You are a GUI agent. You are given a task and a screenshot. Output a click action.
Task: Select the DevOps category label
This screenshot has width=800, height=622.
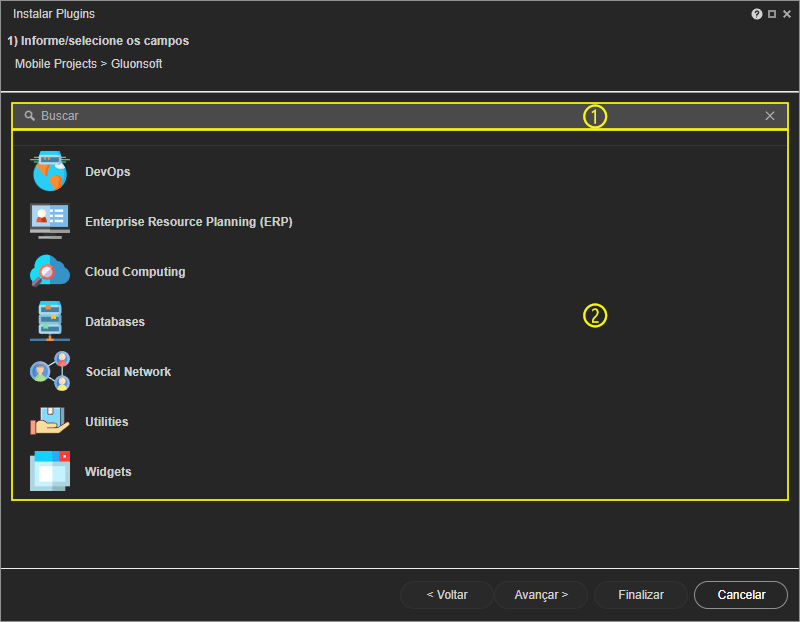pyautogui.click(x=108, y=172)
